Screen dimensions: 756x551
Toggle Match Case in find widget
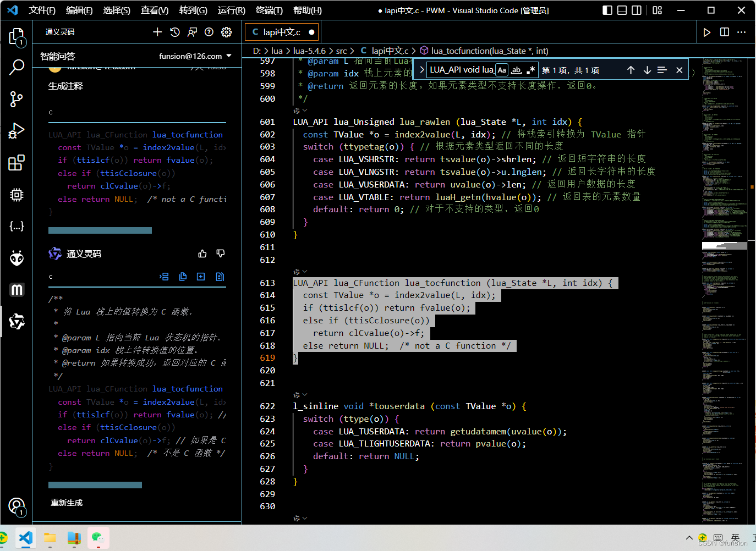[x=502, y=70]
